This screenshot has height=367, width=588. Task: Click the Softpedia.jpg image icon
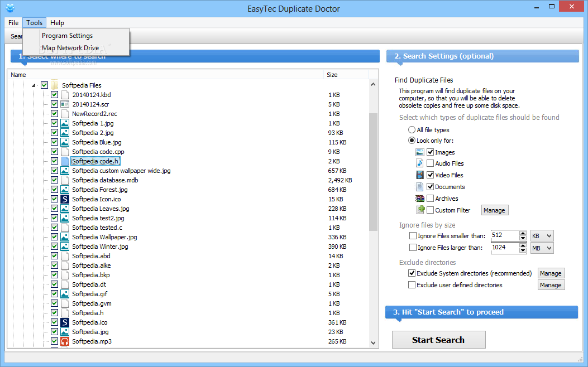tap(65, 332)
